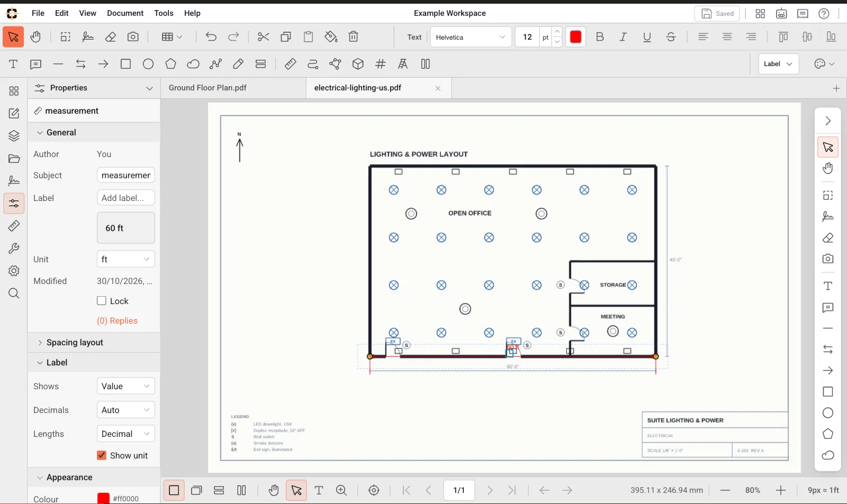
Task: Enable single page view mode
Action: pyautogui.click(x=174, y=490)
